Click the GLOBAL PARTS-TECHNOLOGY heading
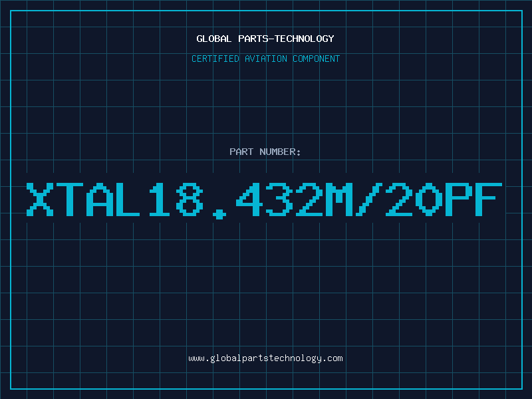Screen dimensions: 532x399 tap(265, 39)
